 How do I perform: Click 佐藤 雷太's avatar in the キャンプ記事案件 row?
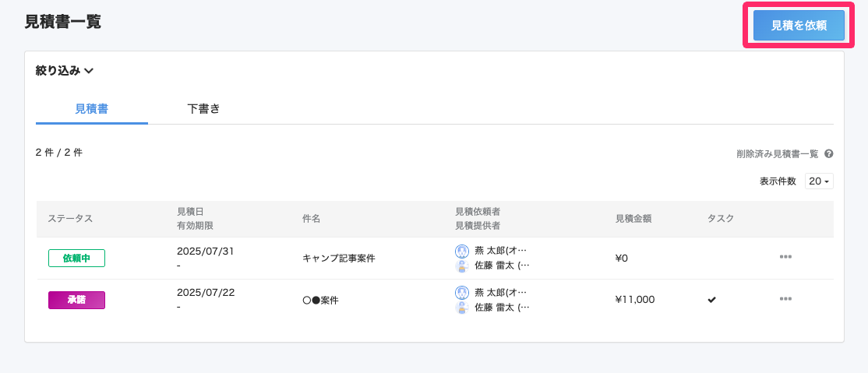pos(462,266)
